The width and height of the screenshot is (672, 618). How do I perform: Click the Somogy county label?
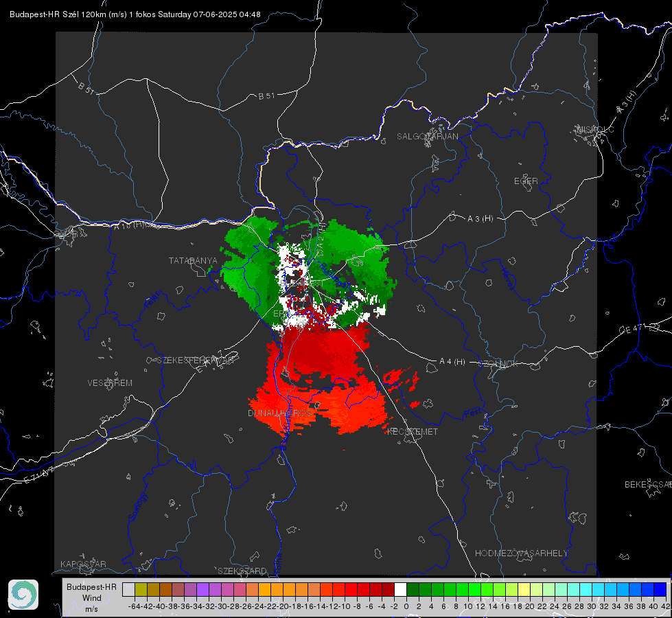pyautogui.click(x=138, y=507)
